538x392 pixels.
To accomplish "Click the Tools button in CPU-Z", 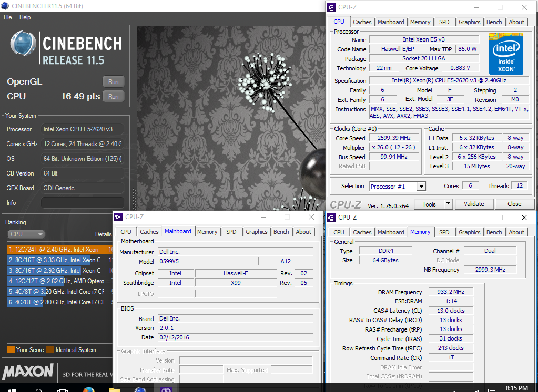I will [429, 204].
